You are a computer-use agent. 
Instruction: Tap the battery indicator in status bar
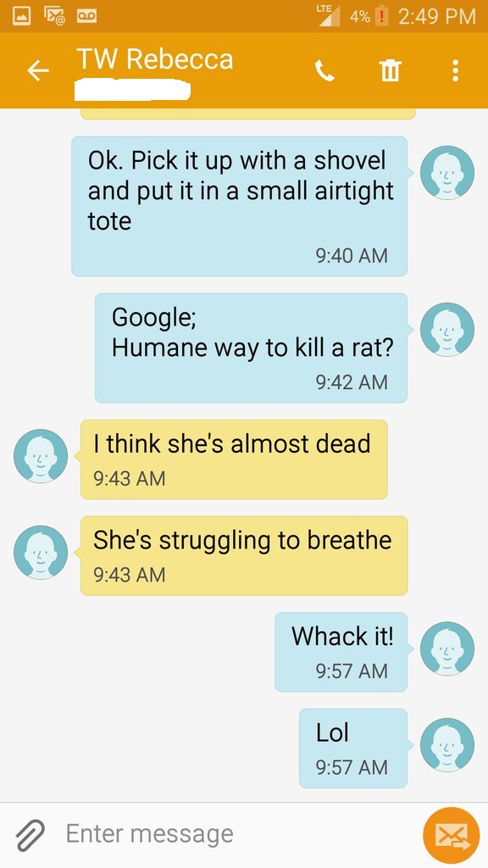381,16
